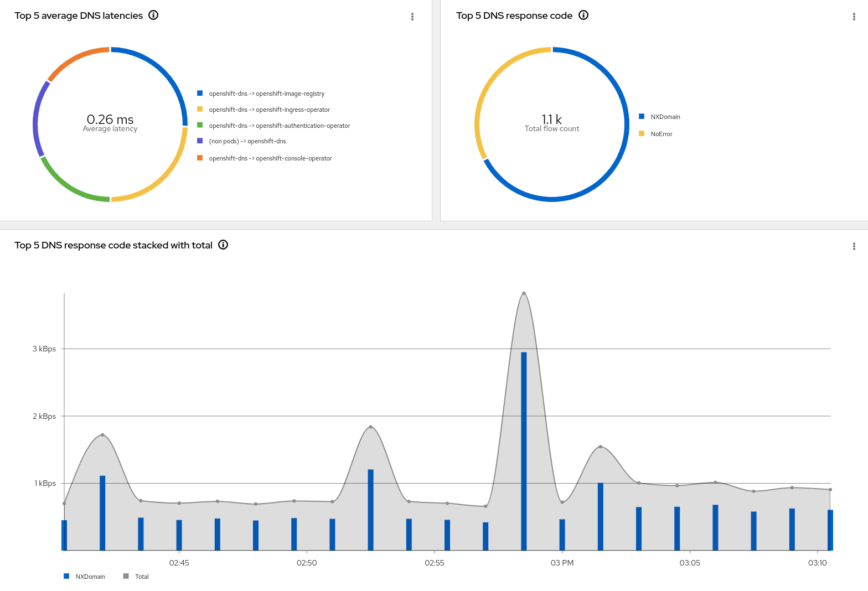Click the highest peak point of Total line
Viewport: 868px width, 591px height.
coord(524,293)
